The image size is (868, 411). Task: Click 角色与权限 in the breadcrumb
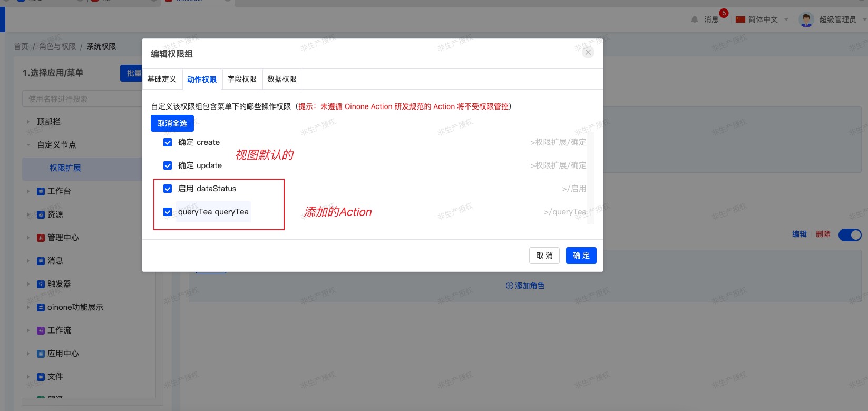coord(57,46)
